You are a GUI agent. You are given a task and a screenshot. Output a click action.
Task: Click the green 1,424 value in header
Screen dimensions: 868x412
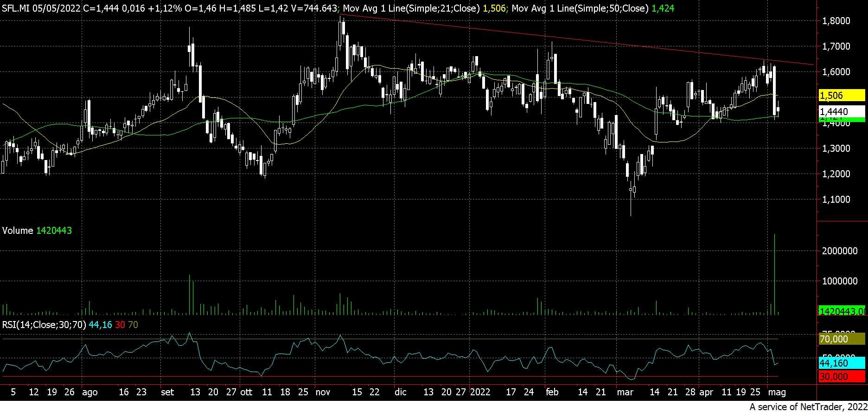click(x=663, y=8)
